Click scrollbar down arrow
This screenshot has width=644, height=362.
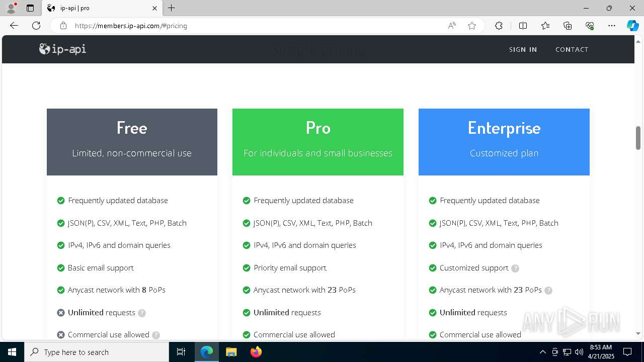pos(638,333)
